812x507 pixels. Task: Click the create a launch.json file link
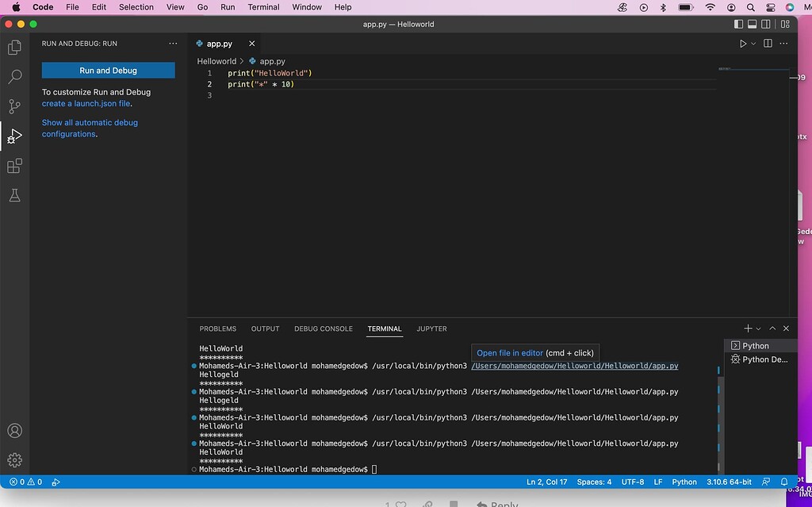tap(86, 103)
